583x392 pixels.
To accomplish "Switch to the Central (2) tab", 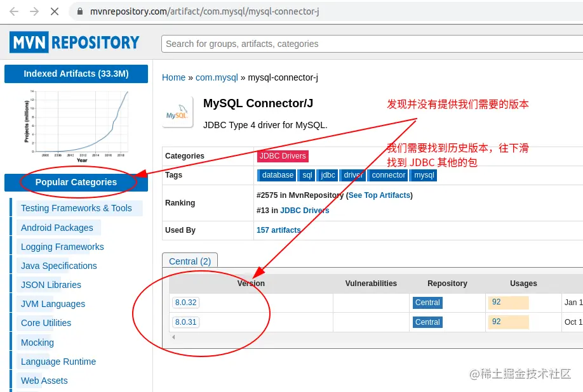I will (190, 261).
